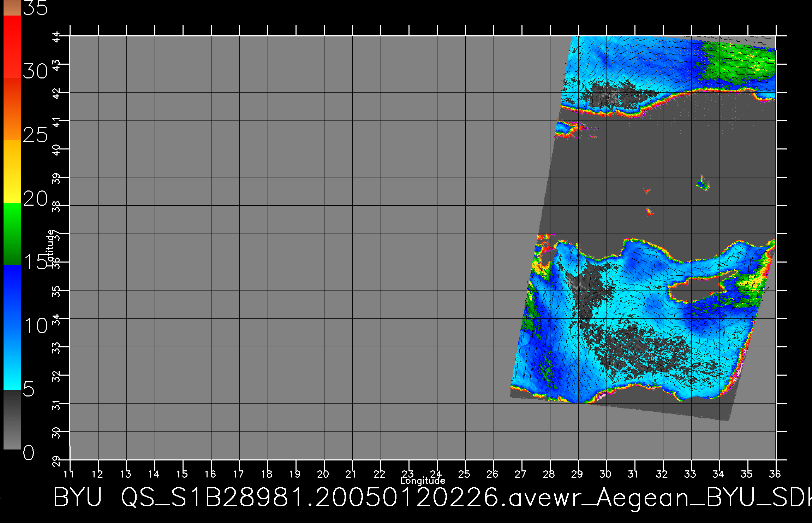This screenshot has height=523, width=812.
Task: Click longitude tick label "17"
Action: 238,474
